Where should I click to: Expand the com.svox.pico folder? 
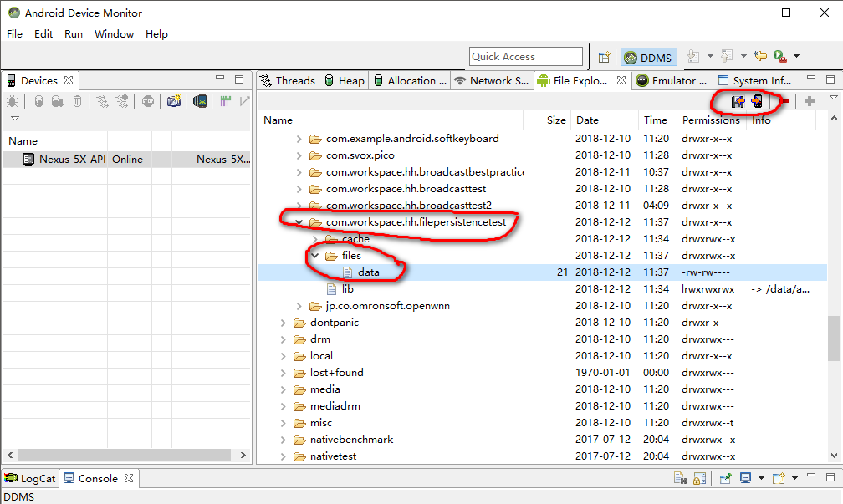coord(299,155)
